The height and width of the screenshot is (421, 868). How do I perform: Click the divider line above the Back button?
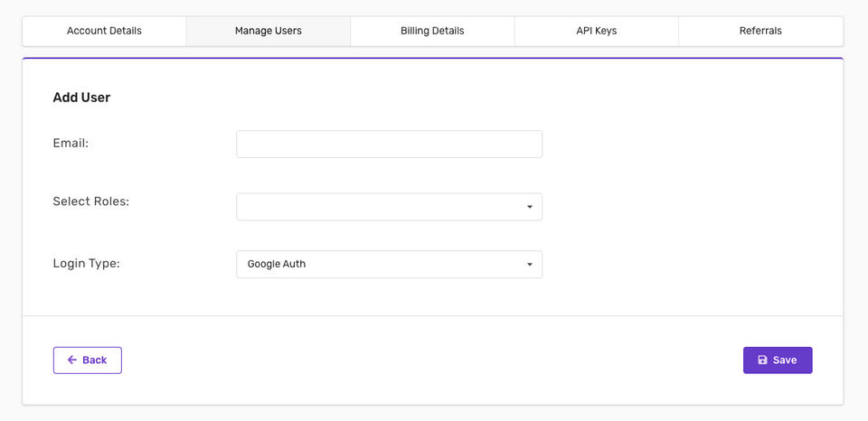(x=432, y=316)
